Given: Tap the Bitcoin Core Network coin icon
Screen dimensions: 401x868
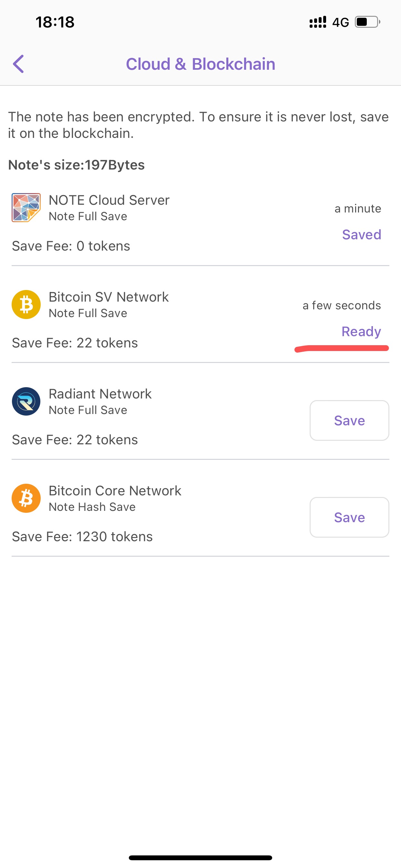Looking at the screenshot, I should click(26, 498).
